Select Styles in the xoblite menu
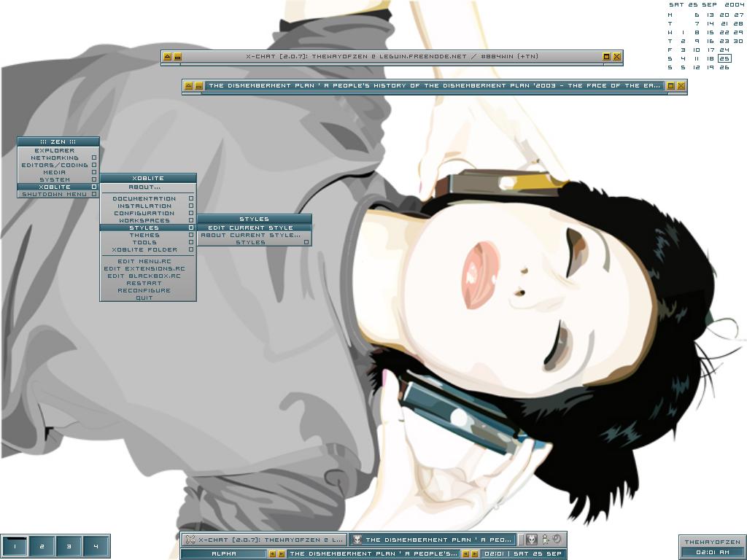 147,228
